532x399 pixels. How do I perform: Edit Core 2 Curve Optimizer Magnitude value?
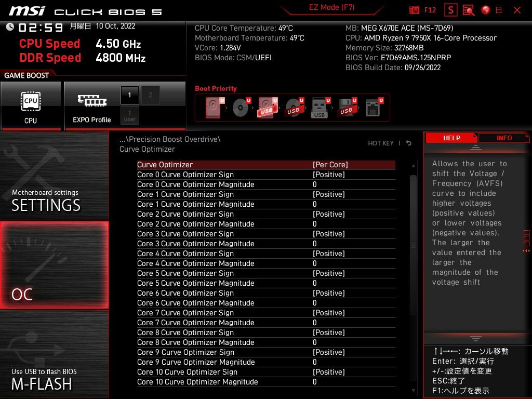point(314,224)
